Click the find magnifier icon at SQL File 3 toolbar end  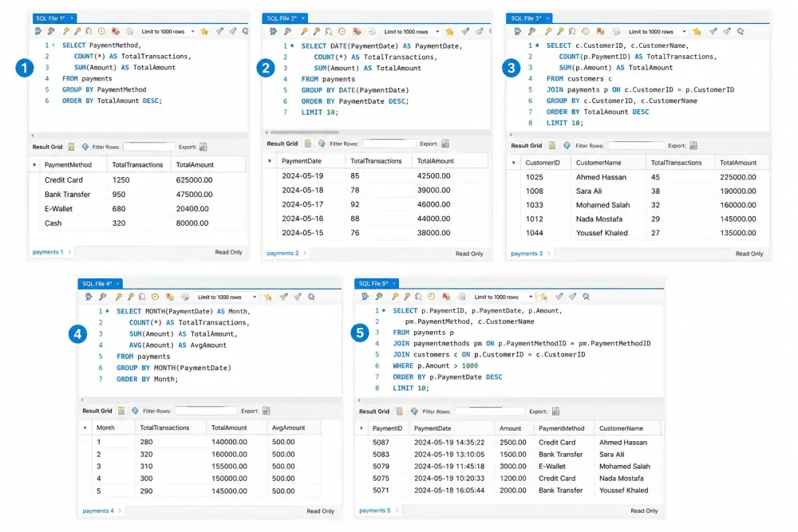pyautogui.click(x=741, y=32)
